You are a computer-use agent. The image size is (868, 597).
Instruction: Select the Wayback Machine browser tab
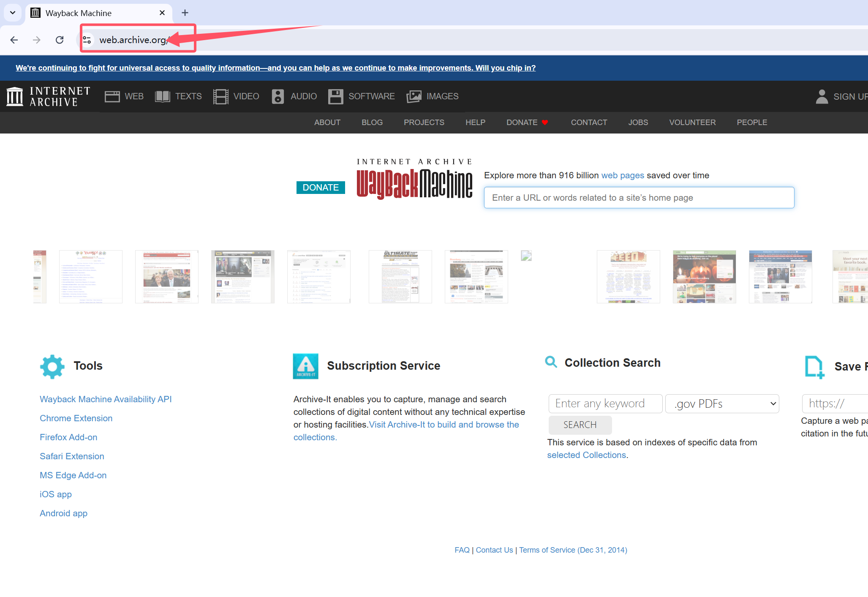98,13
